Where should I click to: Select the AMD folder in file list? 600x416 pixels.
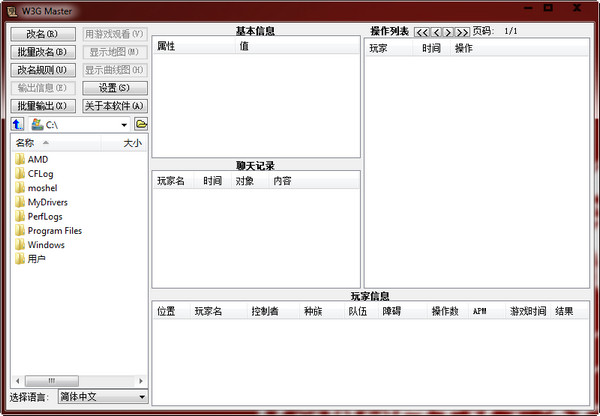point(37,159)
